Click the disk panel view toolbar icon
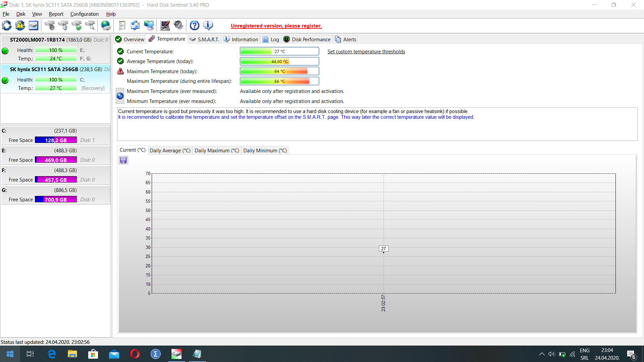 (34, 25)
